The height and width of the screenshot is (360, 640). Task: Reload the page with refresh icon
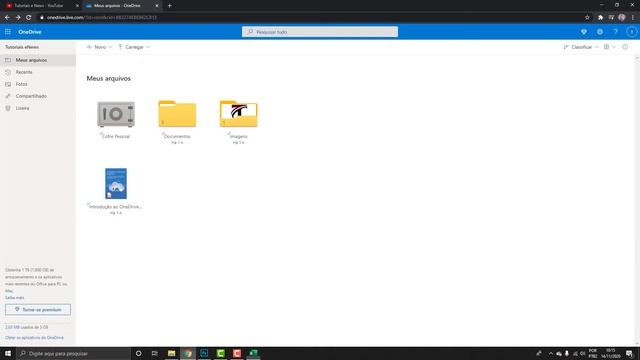(x=29, y=18)
